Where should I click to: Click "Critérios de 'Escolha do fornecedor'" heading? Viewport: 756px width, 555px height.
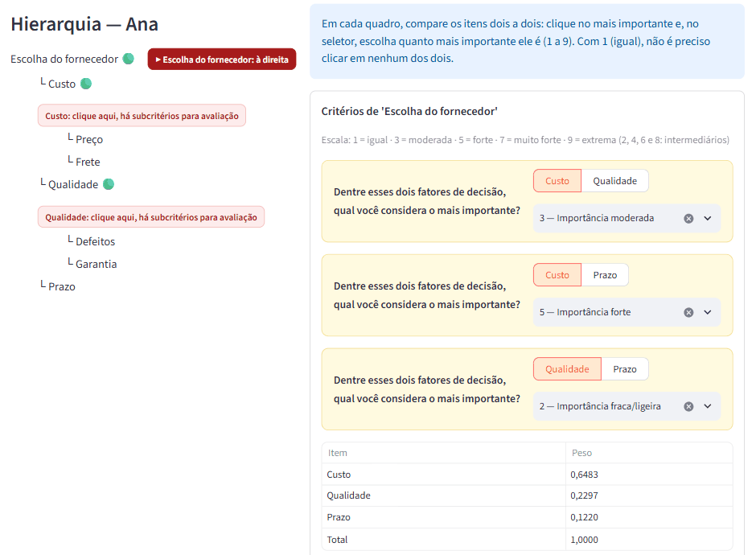(409, 111)
